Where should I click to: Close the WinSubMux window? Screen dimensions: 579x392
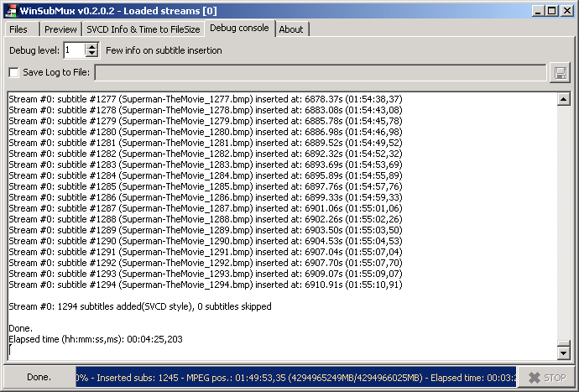point(566,10)
